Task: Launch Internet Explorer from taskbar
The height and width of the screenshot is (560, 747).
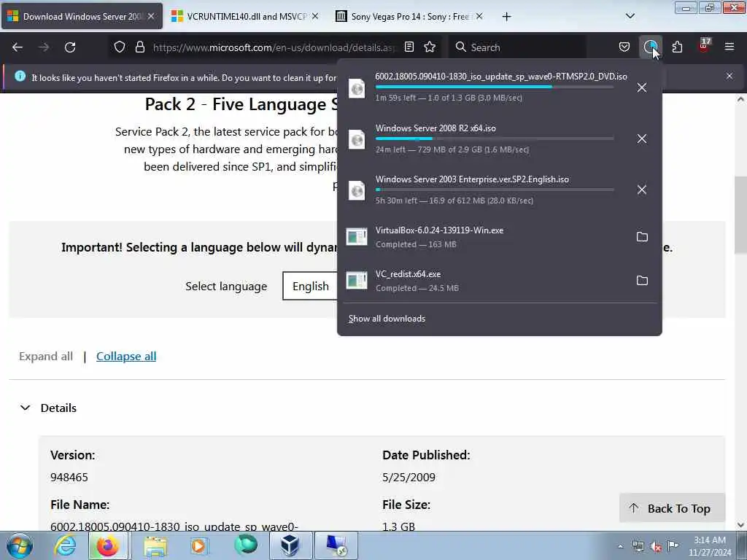Action: 64,545
